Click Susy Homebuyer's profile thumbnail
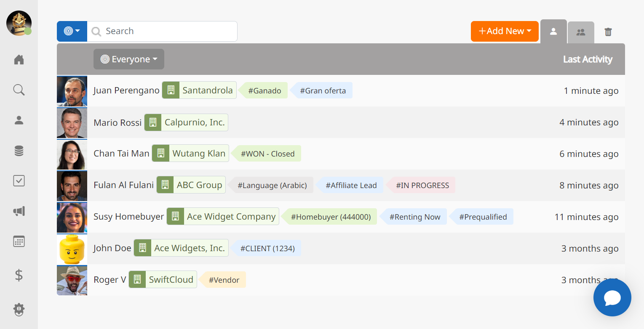This screenshot has height=329, width=644. [72, 218]
